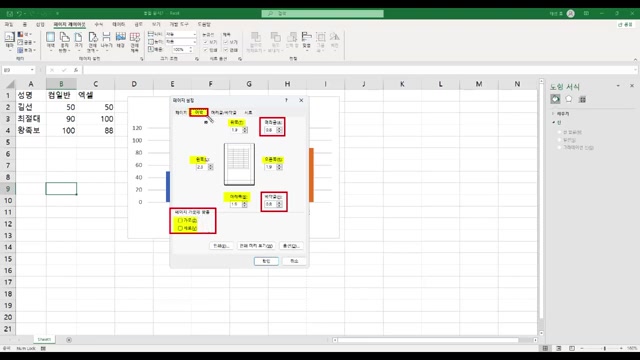
Task: Confirm the Page Setup dialog with OK
Action: (266, 261)
